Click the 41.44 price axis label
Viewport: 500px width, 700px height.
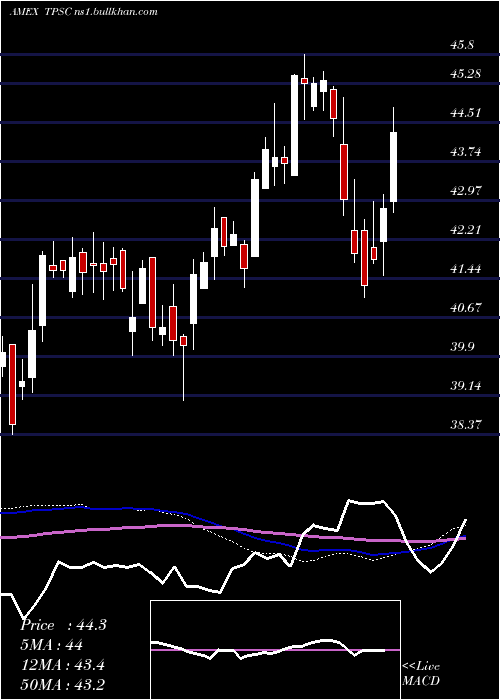pyautogui.click(x=466, y=269)
